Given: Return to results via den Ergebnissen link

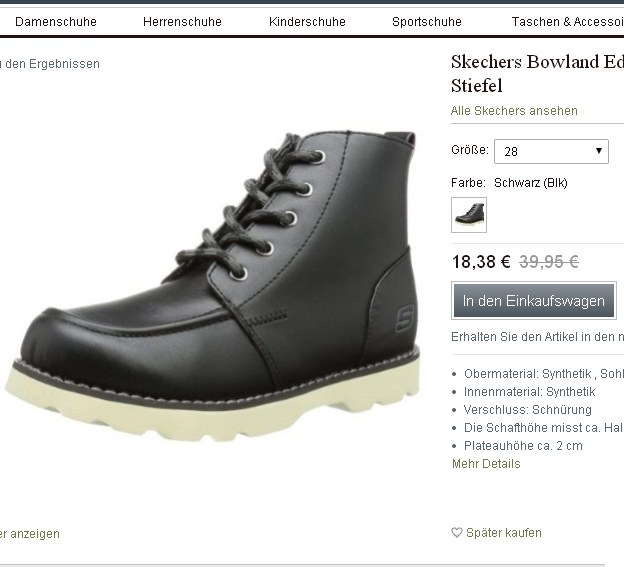Looking at the screenshot, I should tap(51, 64).
